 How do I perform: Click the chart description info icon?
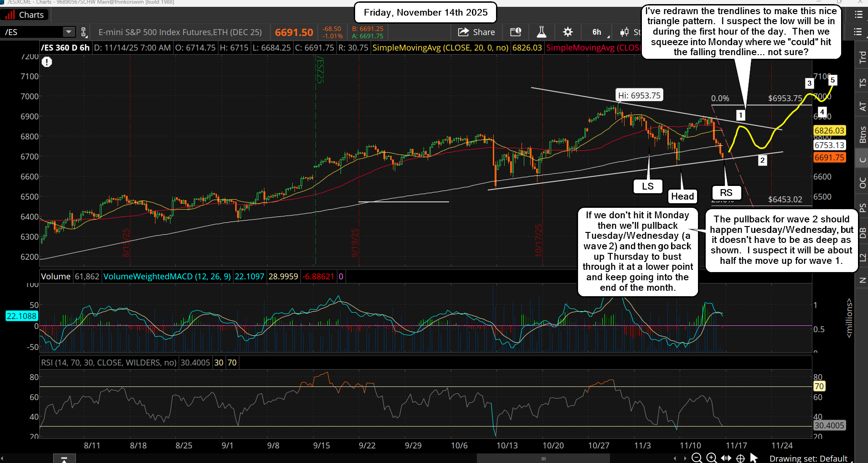coord(516,32)
